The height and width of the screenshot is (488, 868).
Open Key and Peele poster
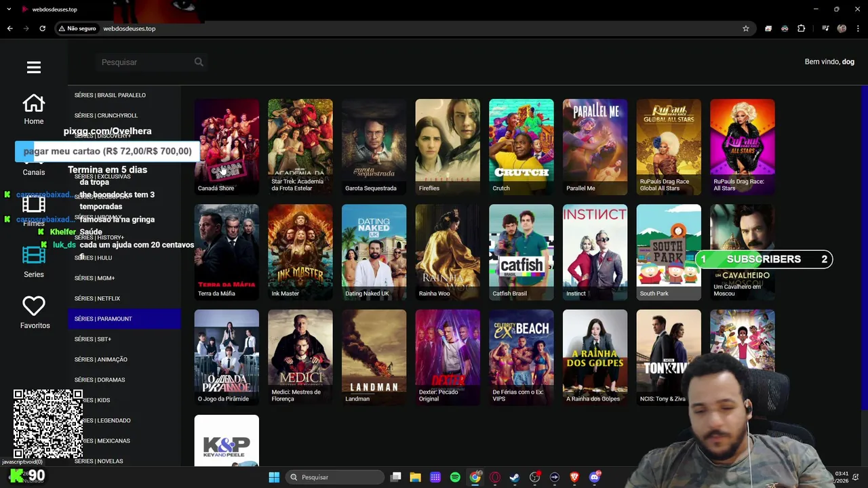[226, 441]
